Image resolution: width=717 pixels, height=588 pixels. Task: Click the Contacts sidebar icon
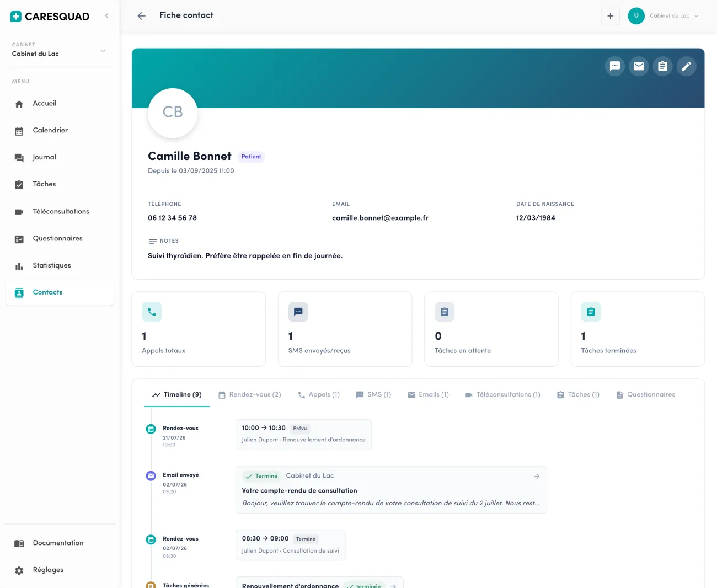click(19, 293)
